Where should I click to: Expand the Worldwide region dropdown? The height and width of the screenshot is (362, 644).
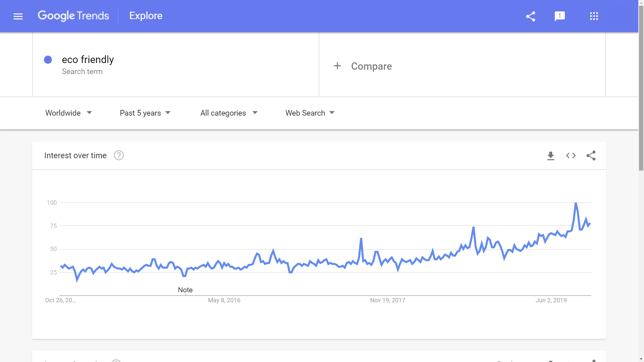pyautogui.click(x=69, y=113)
